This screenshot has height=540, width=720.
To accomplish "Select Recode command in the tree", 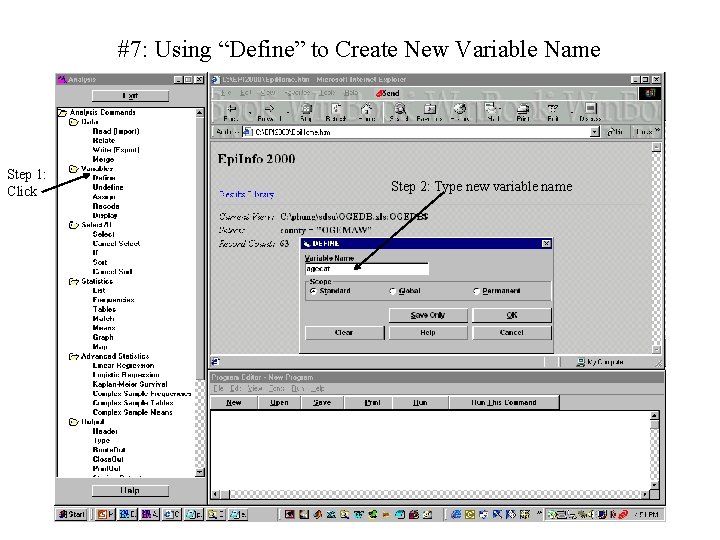I will [106, 206].
